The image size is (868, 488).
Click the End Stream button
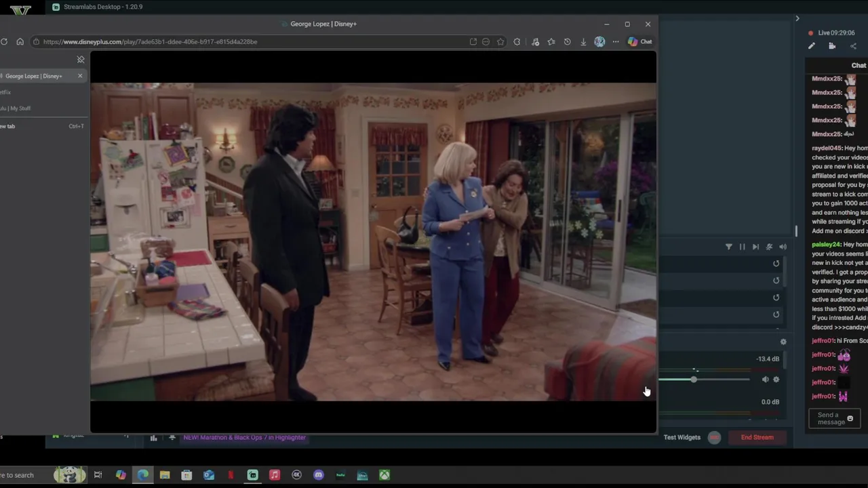coord(757,438)
